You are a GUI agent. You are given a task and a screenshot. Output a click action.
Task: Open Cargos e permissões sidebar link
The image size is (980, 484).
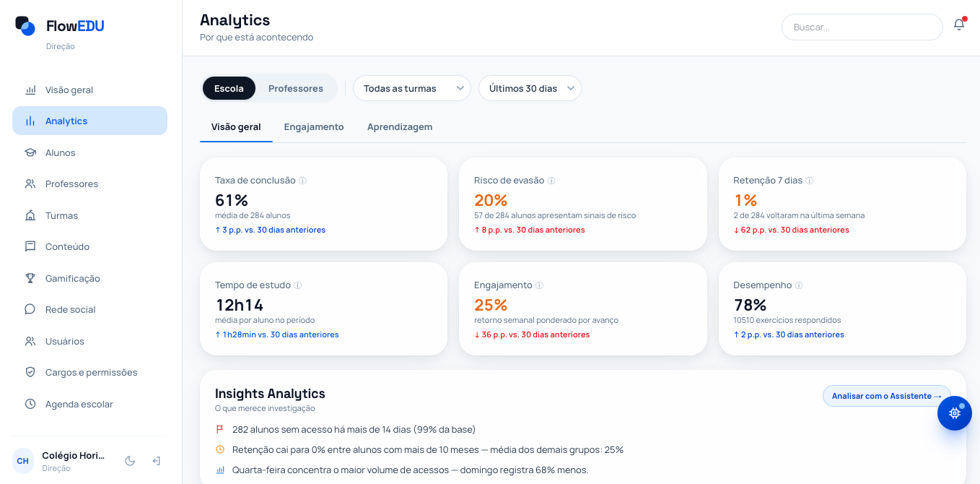click(89, 373)
